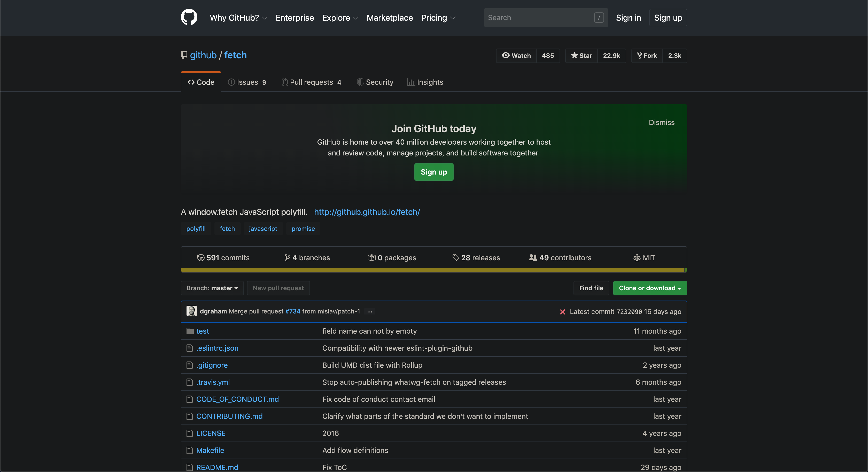Image resolution: width=868 pixels, height=472 pixels.
Task: Click the MIT license scale icon
Action: [x=637, y=258]
